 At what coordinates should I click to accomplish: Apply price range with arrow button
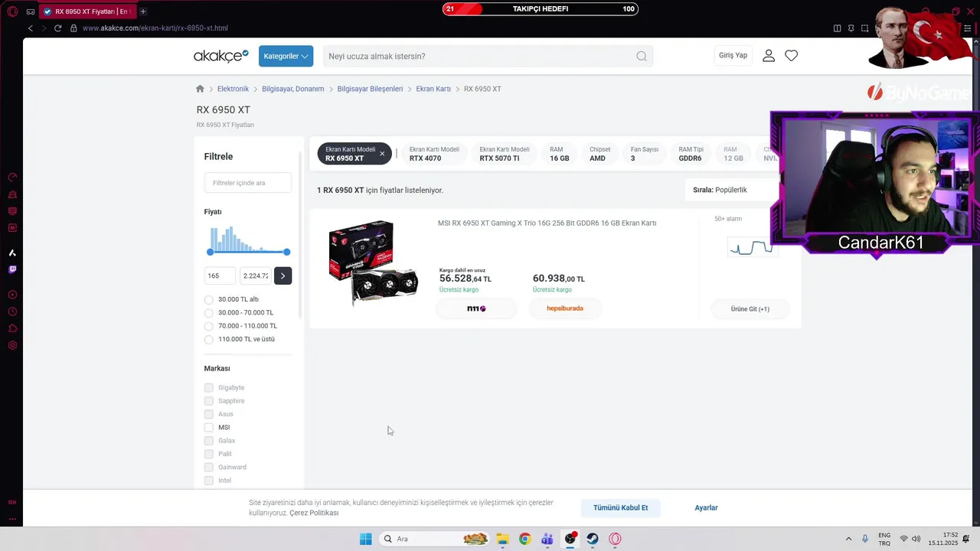(x=283, y=275)
